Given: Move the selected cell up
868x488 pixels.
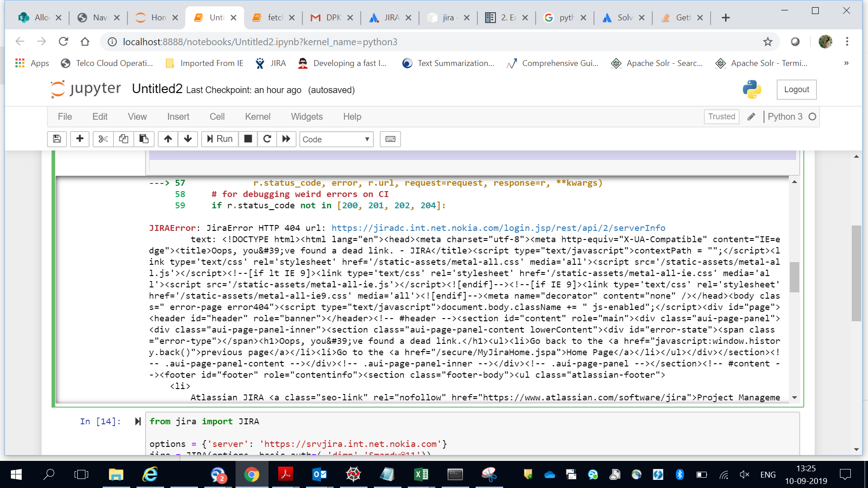Looking at the screenshot, I should point(168,139).
